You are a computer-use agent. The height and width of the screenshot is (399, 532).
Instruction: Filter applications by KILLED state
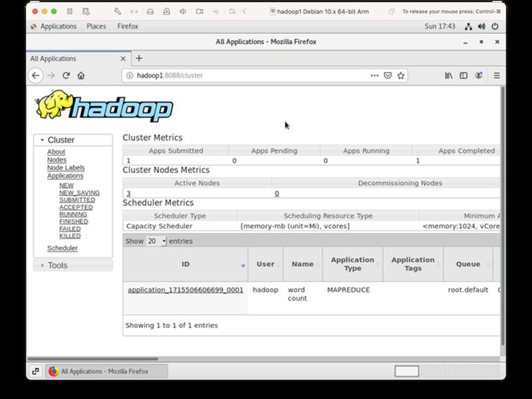click(70, 236)
